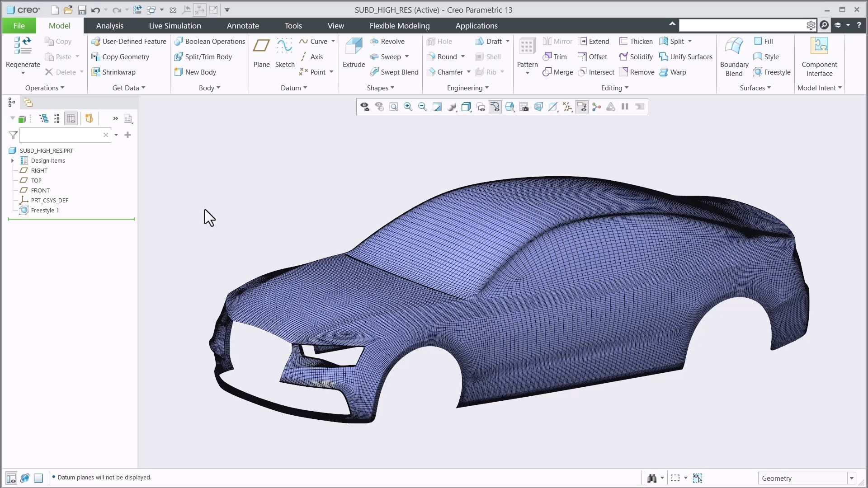
Task: Click the Unify Surfaces button
Action: 686,57
